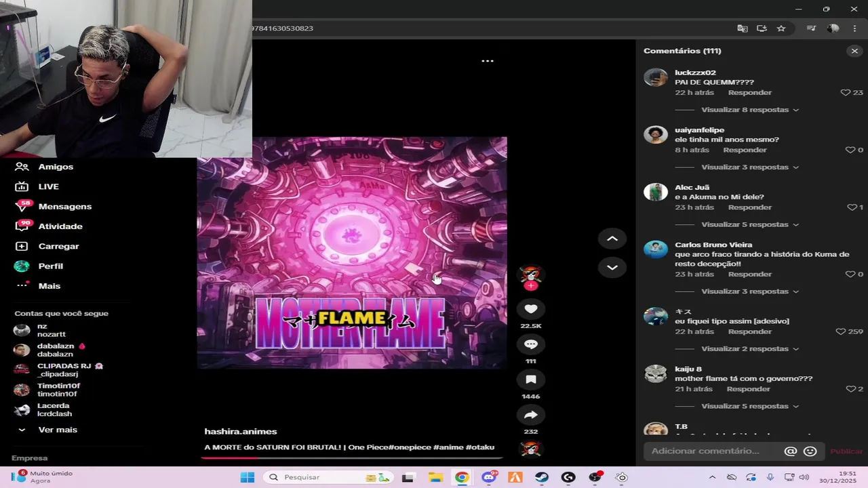
Task: Open kaiju 8's profile picture
Action: click(x=656, y=374)
